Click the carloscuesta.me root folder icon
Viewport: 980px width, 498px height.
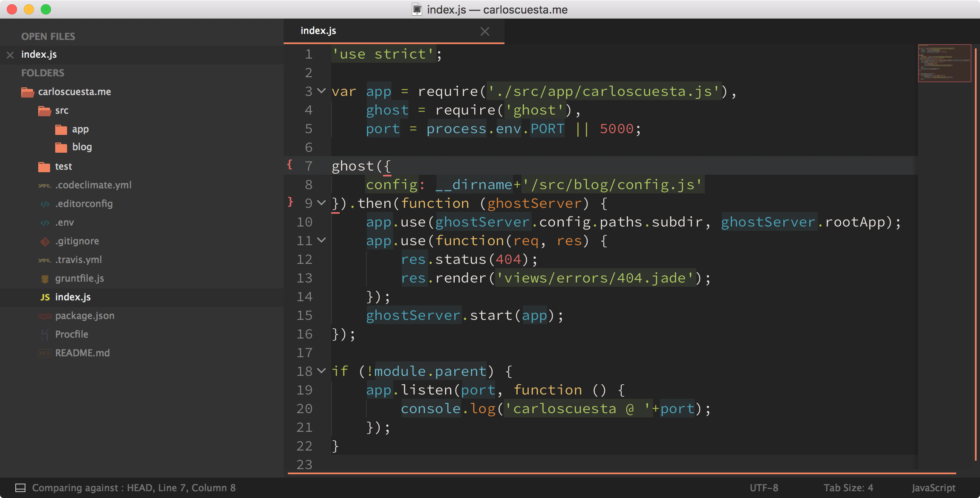point(28,92)
